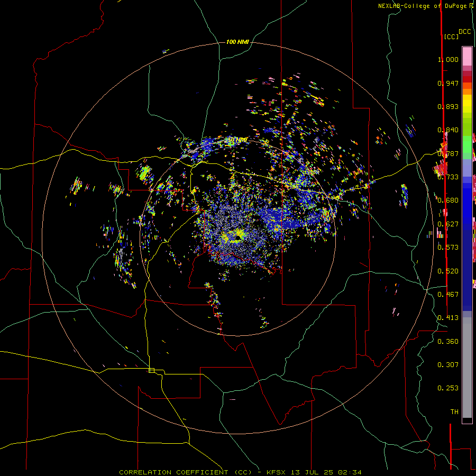
Task: Click the bright green segment of color scale
Action: (x=467, y=144)
